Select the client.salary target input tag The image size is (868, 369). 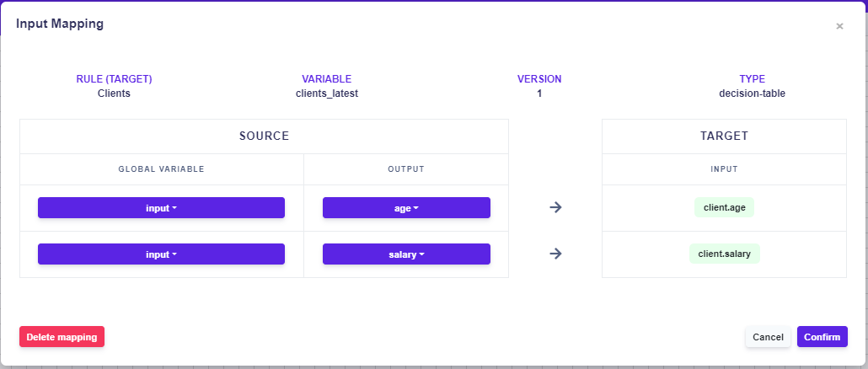[x=724, y=254]
